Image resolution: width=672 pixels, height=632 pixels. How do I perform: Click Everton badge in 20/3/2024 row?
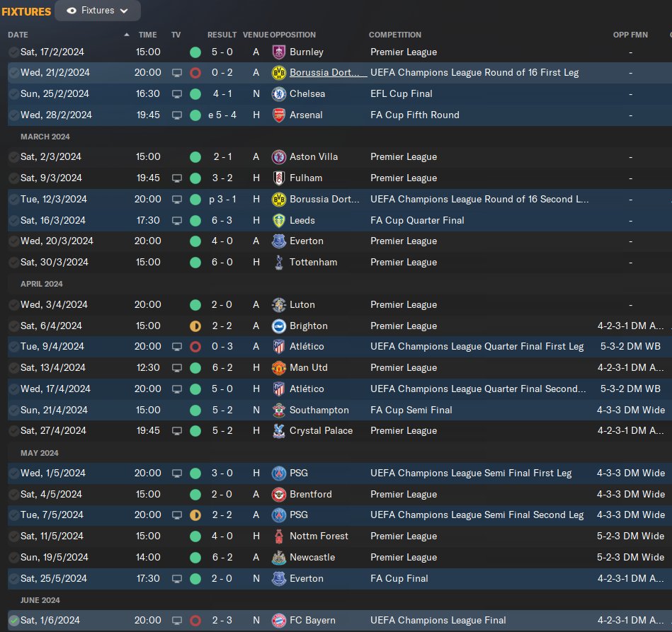[x=279, y=241]
